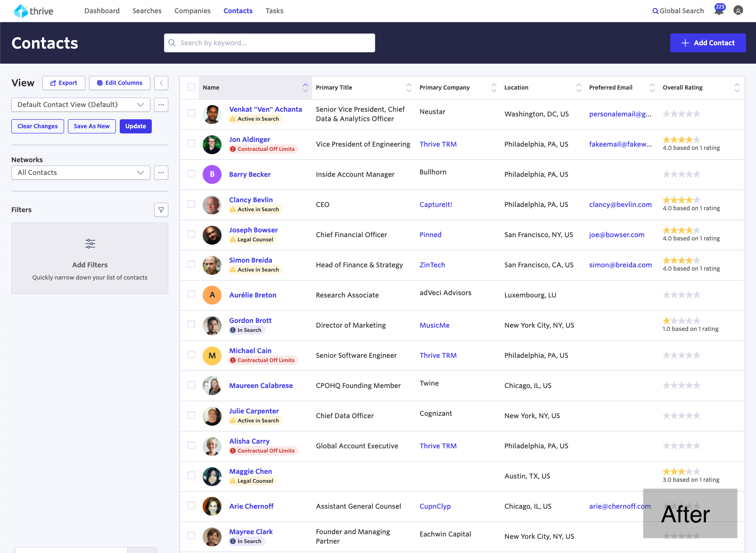Click Clancy Bevlin's profile photo
This screenshot has width=756, height=553.
click(212, 205)
